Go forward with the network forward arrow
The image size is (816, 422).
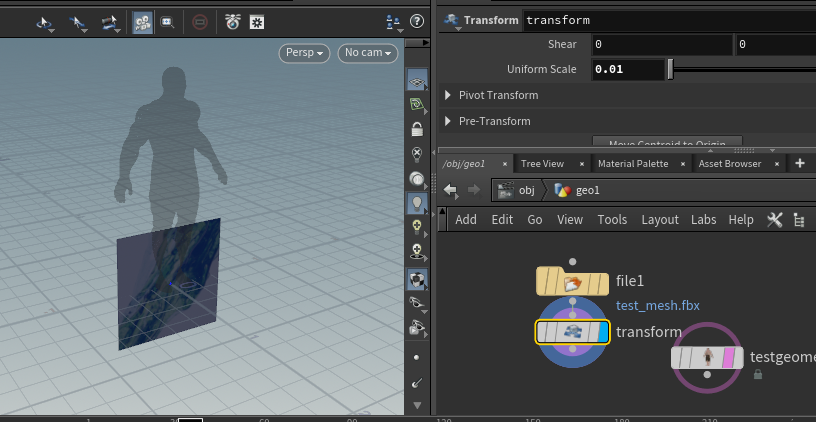pyautogui.click(x=474, y=190)
